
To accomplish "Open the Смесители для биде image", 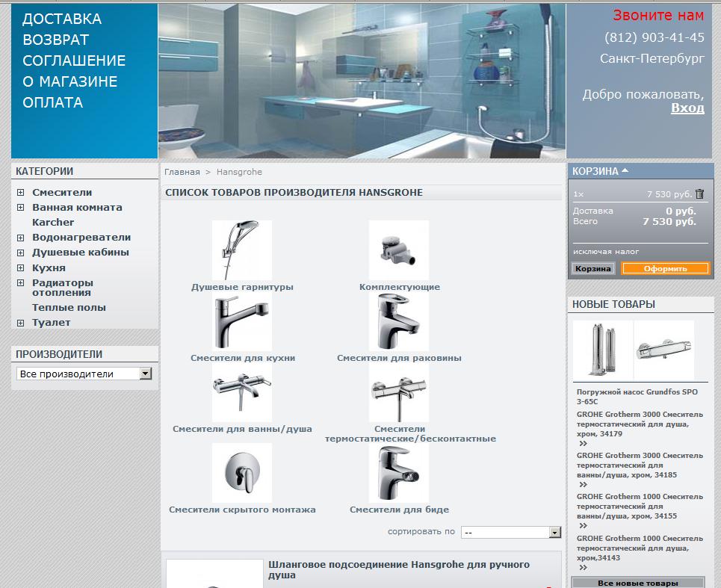I will pyautogui.click(x=399, y=473).
